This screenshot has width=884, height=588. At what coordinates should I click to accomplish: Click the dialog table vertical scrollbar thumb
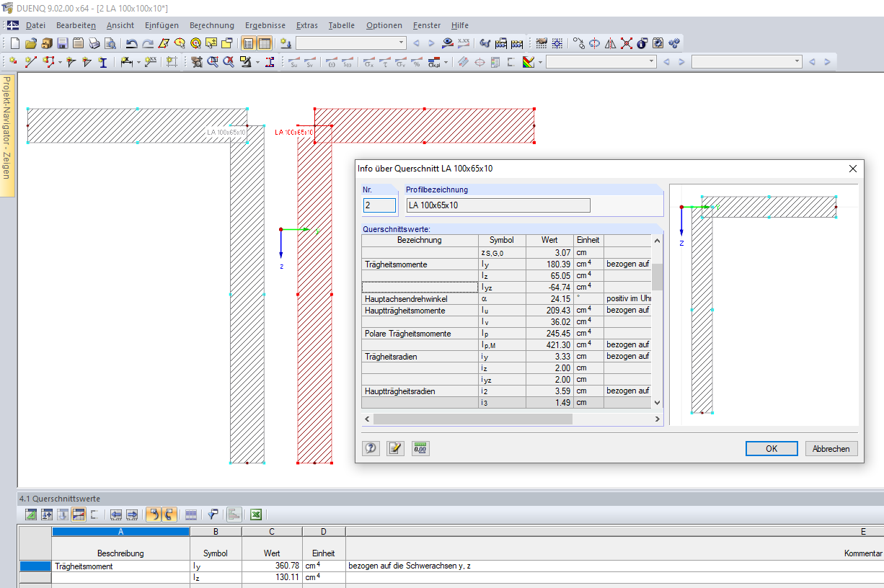[657, 276]
